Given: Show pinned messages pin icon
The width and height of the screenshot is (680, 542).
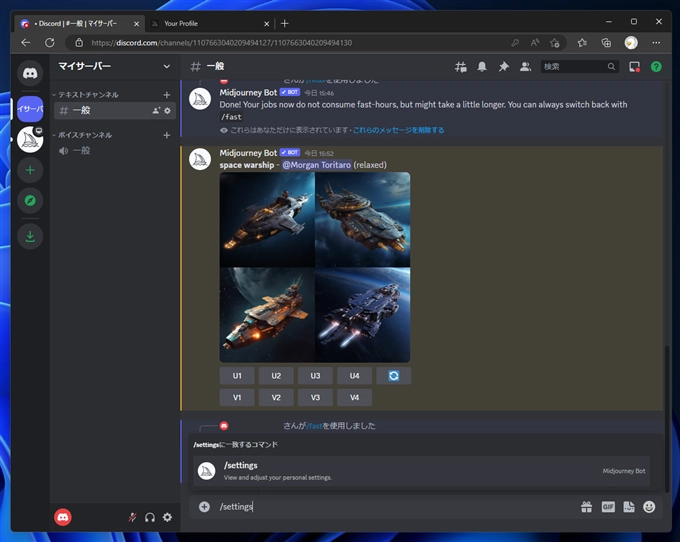Looking at the screenshot, I should point(503,66).
